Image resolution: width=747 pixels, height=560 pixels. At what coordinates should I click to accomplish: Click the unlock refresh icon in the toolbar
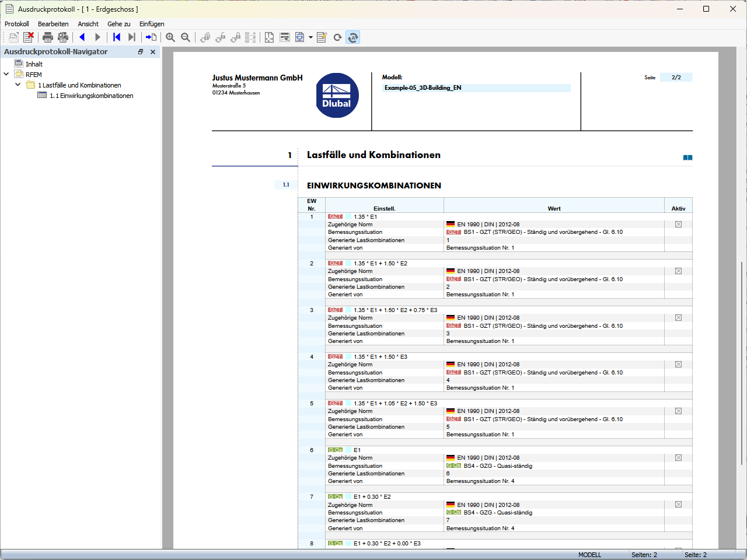click(x=220, y=37)
